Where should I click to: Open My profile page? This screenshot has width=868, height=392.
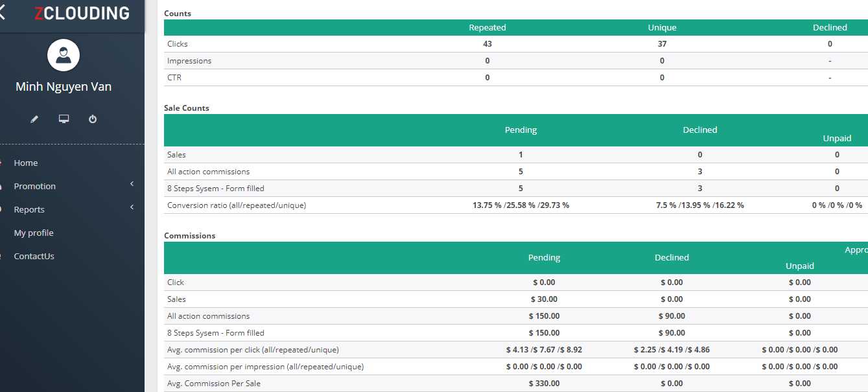tap(34, 233)
